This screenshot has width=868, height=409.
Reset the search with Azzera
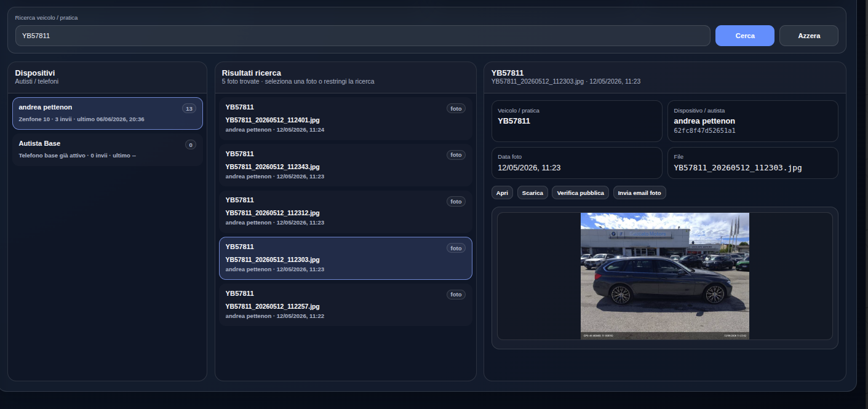[x=809, y=36]
